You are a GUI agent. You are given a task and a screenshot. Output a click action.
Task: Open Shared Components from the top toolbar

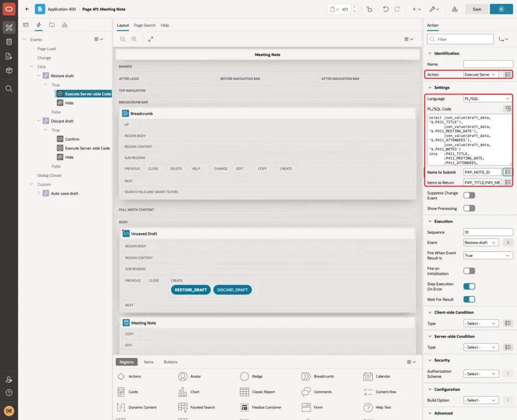coord(455,9)
